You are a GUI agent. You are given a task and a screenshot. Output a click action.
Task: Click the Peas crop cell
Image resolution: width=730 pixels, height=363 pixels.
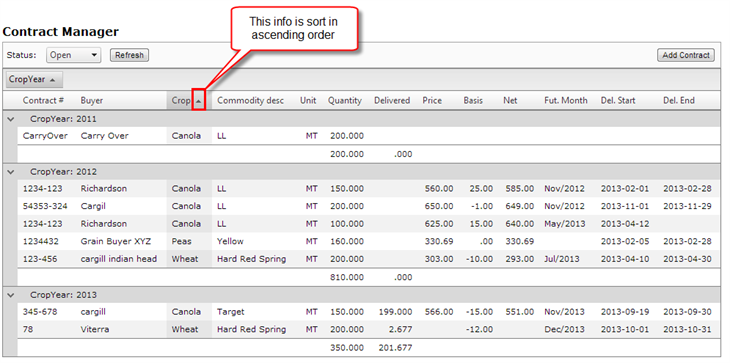(182, 242)
